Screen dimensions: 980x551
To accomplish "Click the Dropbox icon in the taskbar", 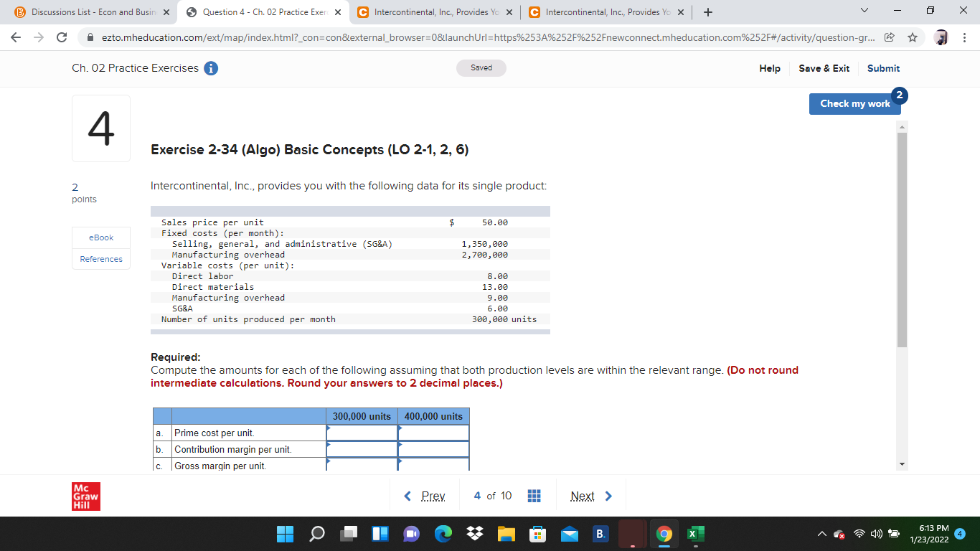I will pos(473,534).
